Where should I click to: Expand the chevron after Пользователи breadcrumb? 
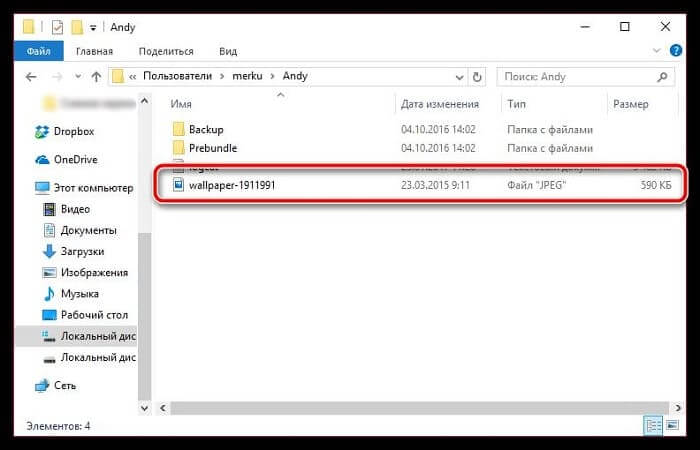[222, 76]
